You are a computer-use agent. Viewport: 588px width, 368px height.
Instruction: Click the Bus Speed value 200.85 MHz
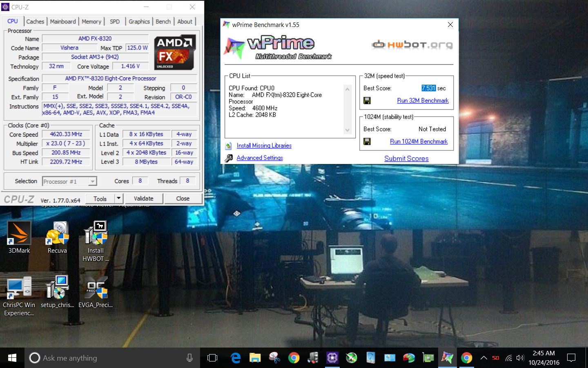pos(66,153)
